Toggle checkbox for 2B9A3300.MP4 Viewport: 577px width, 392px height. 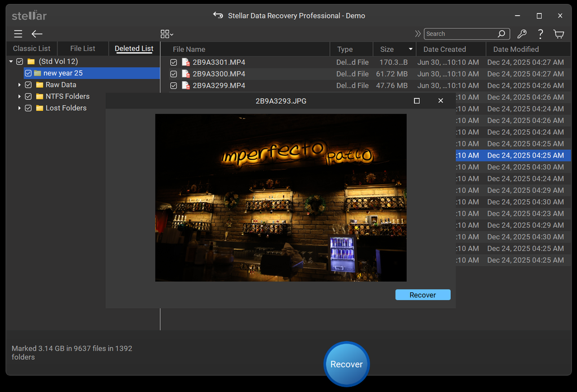[174, 74]
